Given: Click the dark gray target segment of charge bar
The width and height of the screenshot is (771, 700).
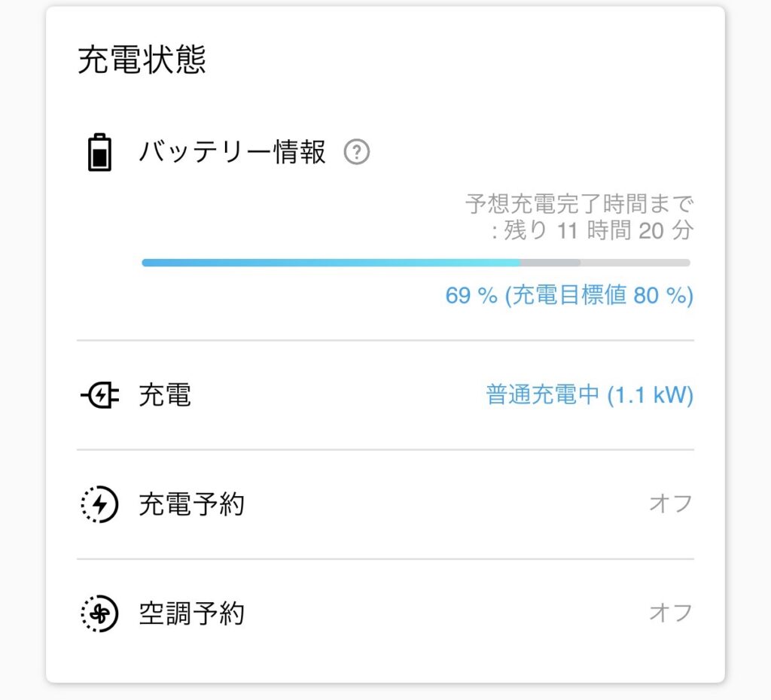Looking at the screenshot, I should tap(550, 263).
